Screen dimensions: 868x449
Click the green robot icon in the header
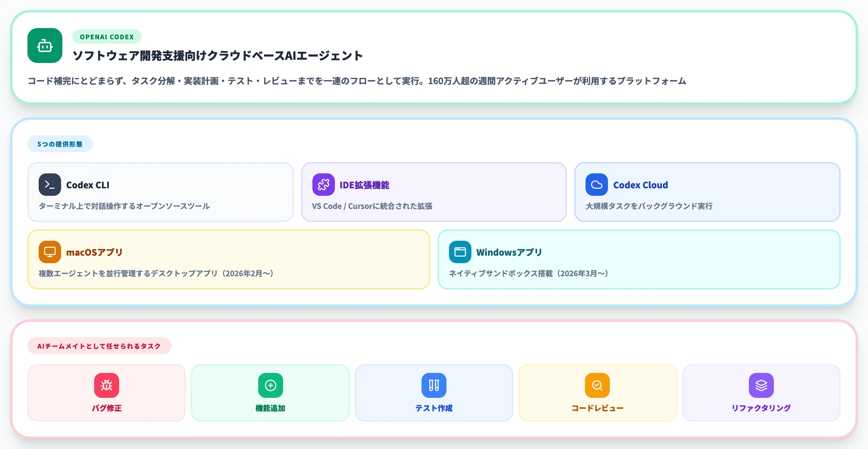coord(45,46)
